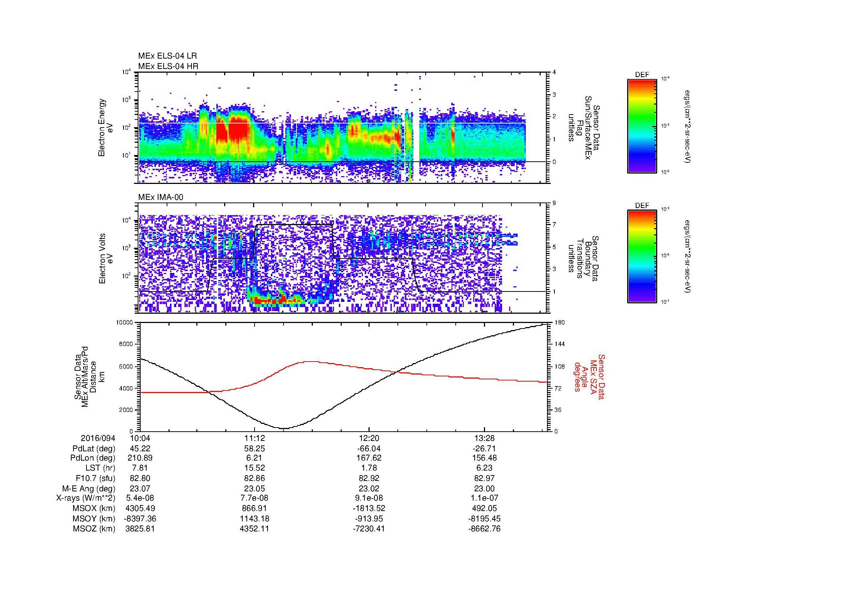The image size is (868, 613).
Task: Click MSOY value 1143.18
Action: click(x=255, y=519)
